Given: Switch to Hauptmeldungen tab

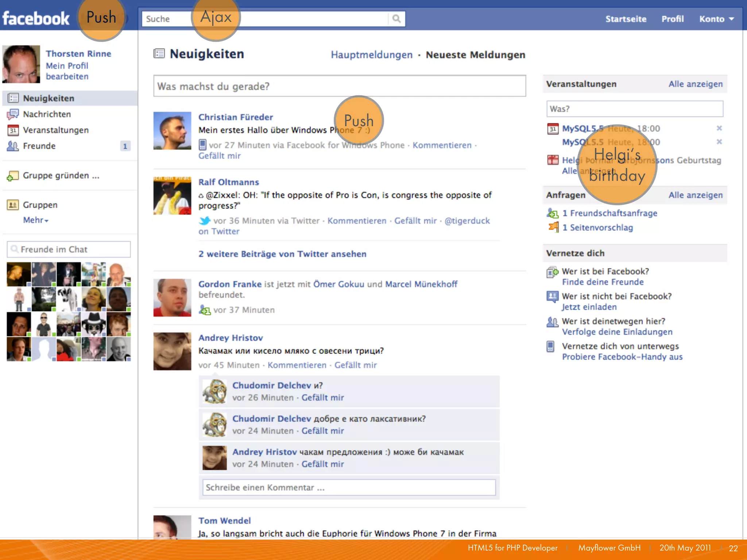Looking at the screenshot, I should 371,55.
